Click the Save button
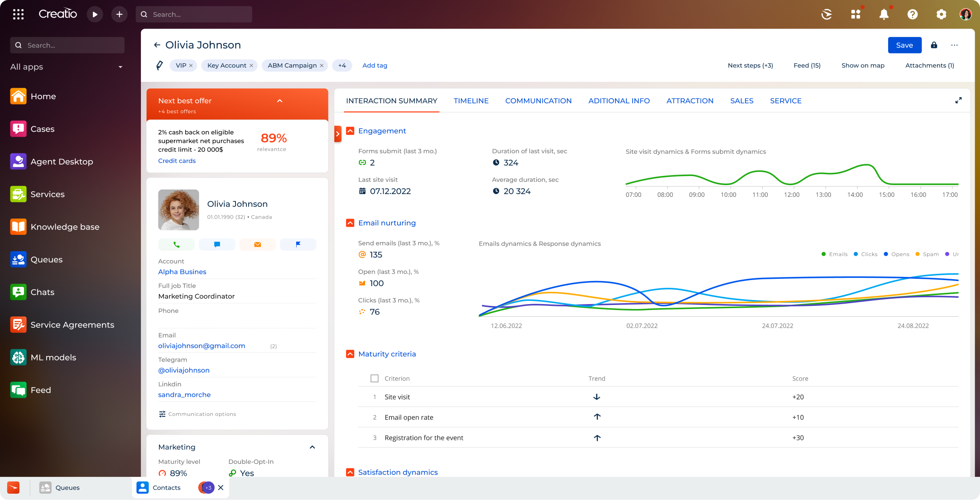Viewport: 980px width, 500px height. 904,45
